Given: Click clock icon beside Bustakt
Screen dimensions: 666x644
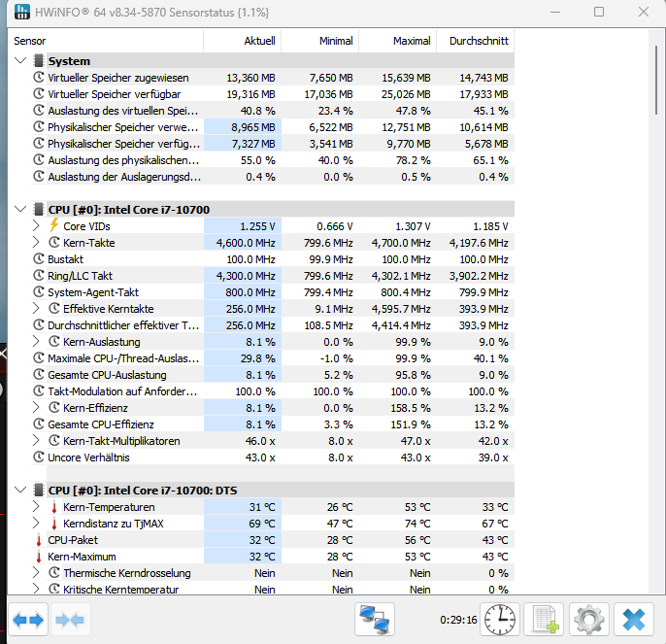Looking at the screenshot, I should coord(39,259).
